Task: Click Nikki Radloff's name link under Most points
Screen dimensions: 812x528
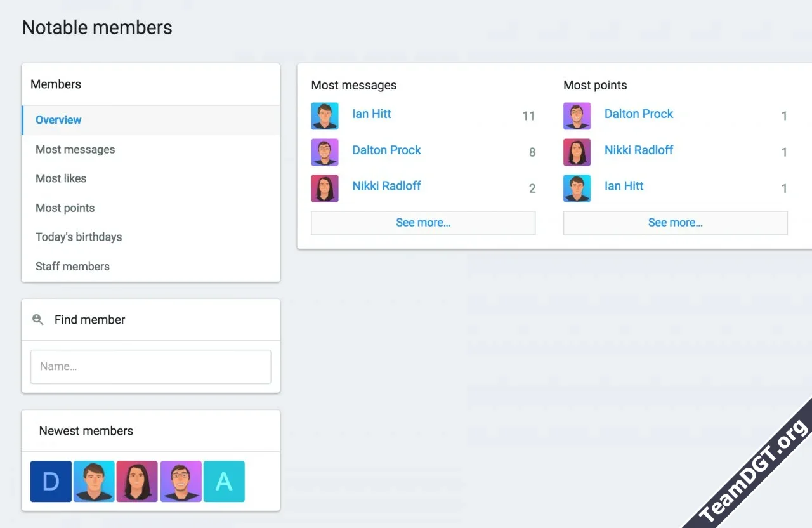Action: [x=639, y=150]
